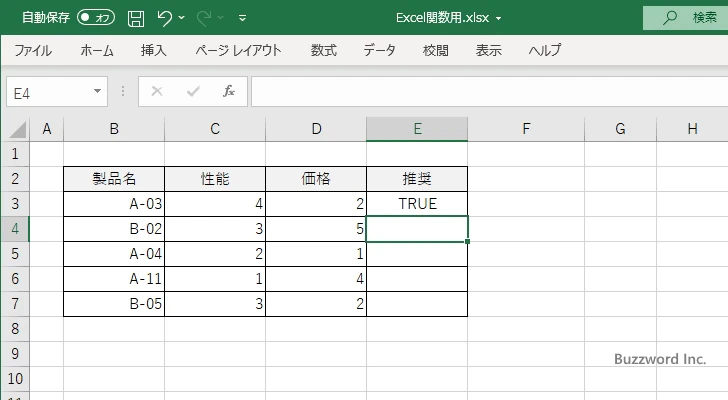
Task: Select the cell containing TRUE
Action: click(x=417, y=204)
